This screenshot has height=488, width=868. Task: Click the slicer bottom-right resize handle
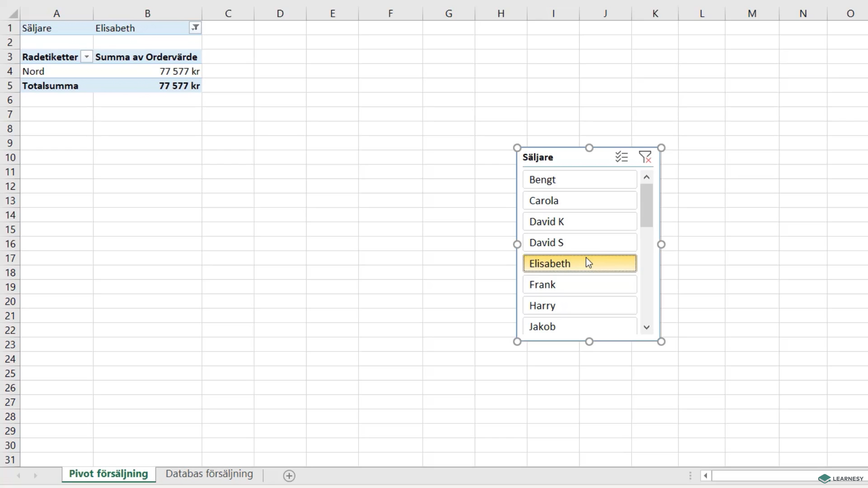(661, 342)
